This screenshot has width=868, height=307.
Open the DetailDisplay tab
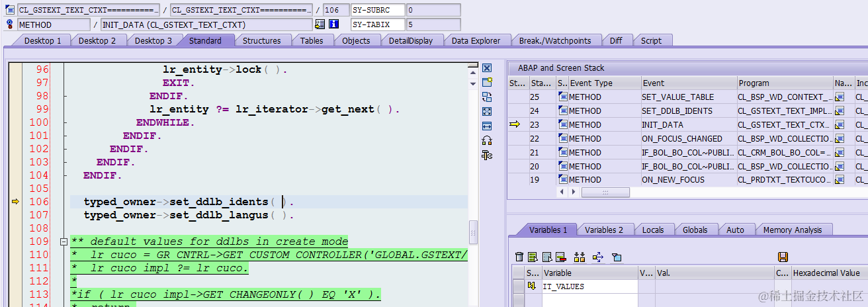pos(410,40)
